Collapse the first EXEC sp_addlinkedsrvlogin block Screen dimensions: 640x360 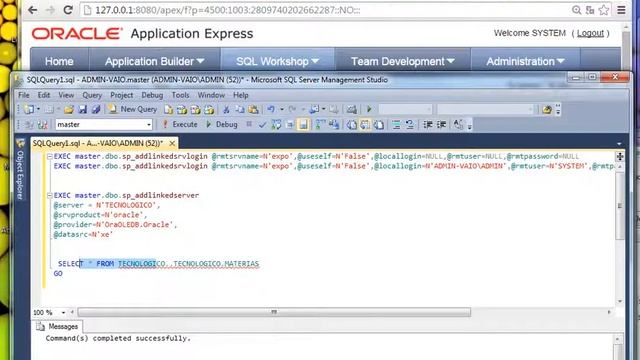(49, 156)
